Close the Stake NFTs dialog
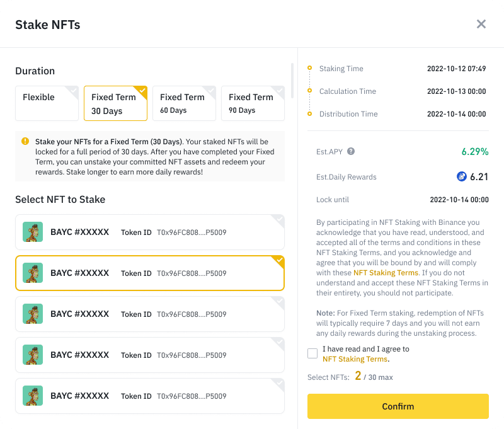The width and height of the screenshot is (504, 429). pyautogui.click(x=481, y=24)
